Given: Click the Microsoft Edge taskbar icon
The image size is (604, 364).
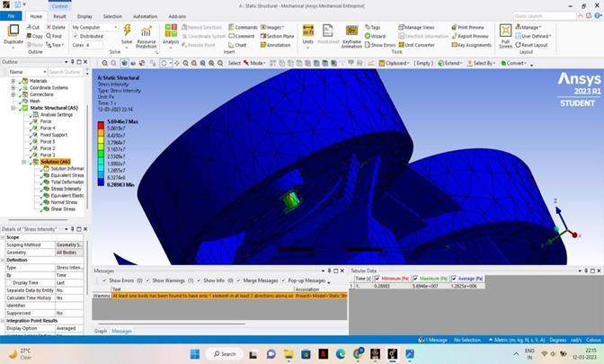Looking at the screenshot, I should [x=341, y=353].
